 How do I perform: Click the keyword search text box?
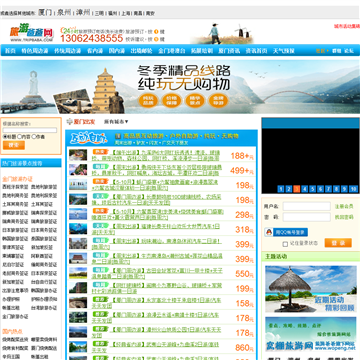click(30, 130)
